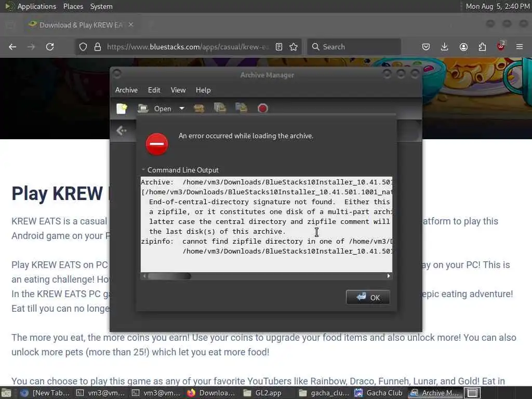The image size is (532, 399).
Task: Click the add folder toolbar icon
Action: (x=241, y=108)
